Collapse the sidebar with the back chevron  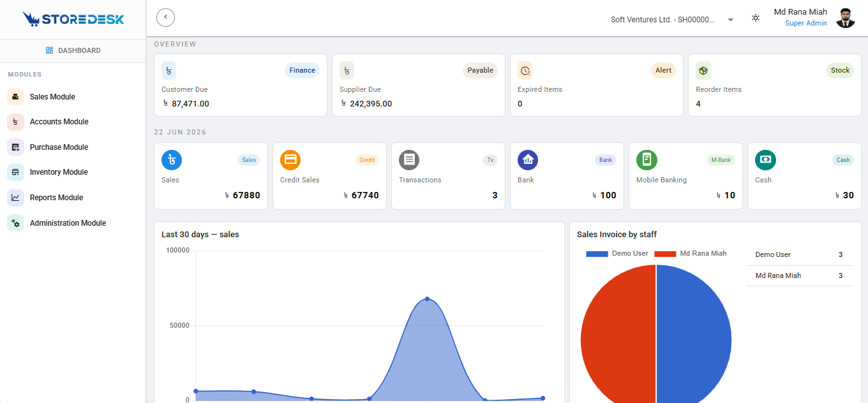pyautogui.click(x=165, y=18)
